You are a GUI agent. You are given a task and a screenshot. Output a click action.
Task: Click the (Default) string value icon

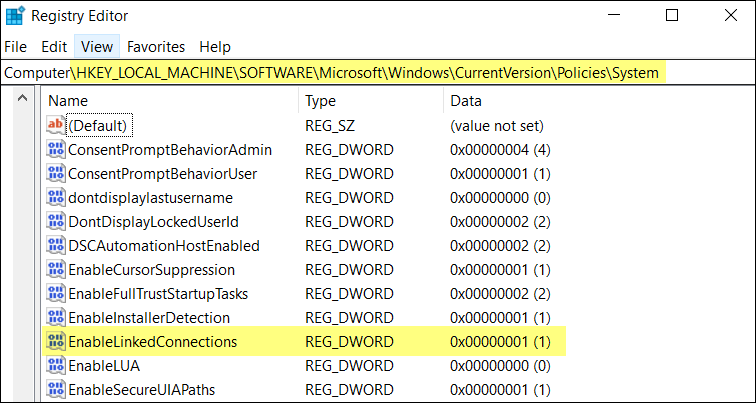tap(55, 125)
